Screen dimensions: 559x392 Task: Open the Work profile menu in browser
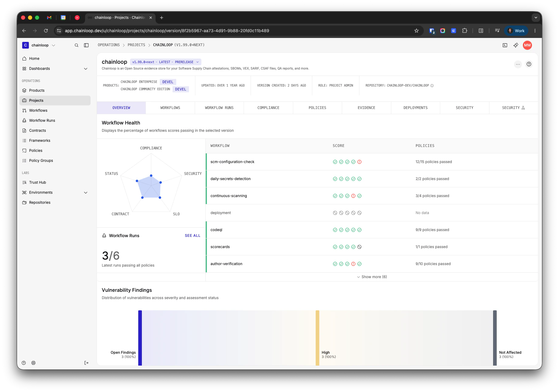[x=516, y=31]
